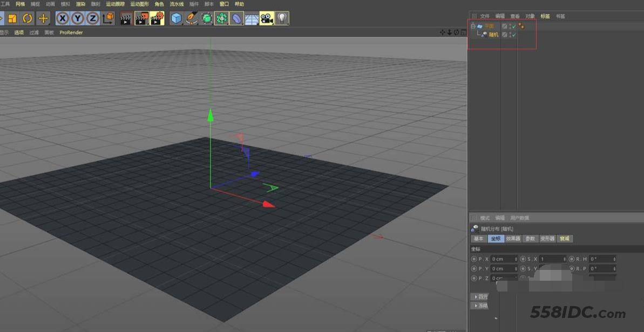Open Render Settings gear clapperboard icon
The height and width of the screenshot is (332, 644).
pos(157,18)
